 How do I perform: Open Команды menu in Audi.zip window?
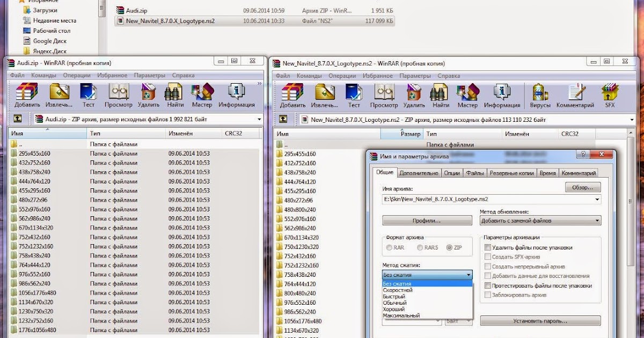[x=43, y=76]
